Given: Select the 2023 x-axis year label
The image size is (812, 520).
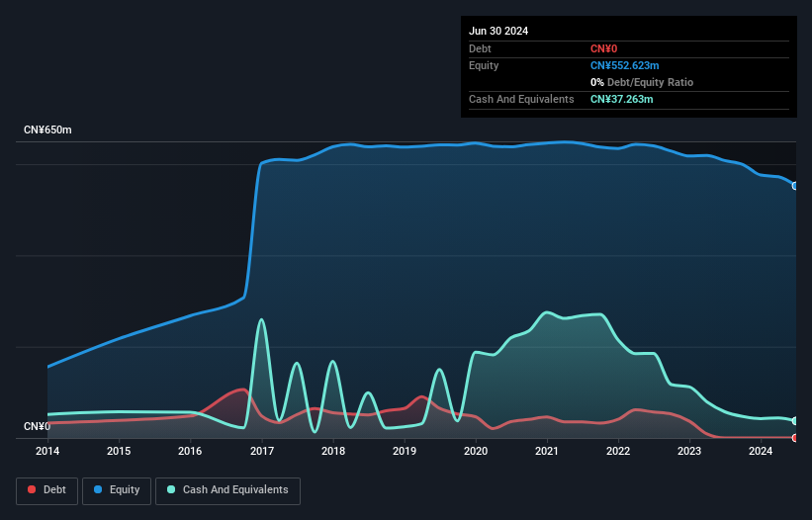Looking at the screenshot, I should [689, 452].
